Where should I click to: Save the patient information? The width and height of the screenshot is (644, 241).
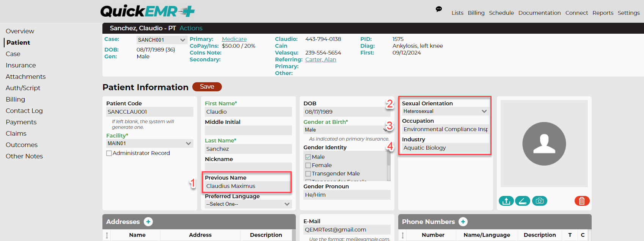point(207,87)
